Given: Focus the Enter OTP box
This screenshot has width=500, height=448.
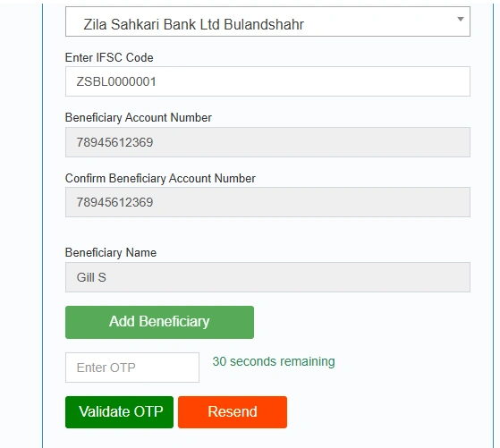Looking at the screenshot, I should pyautogui.click(x=132, y=368).
